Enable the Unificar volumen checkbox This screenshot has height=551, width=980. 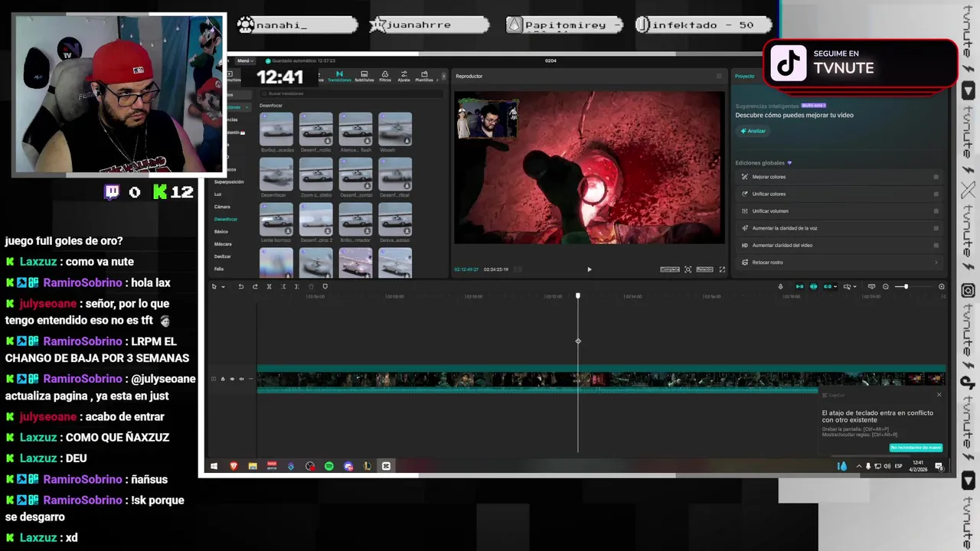coord(936,210)
